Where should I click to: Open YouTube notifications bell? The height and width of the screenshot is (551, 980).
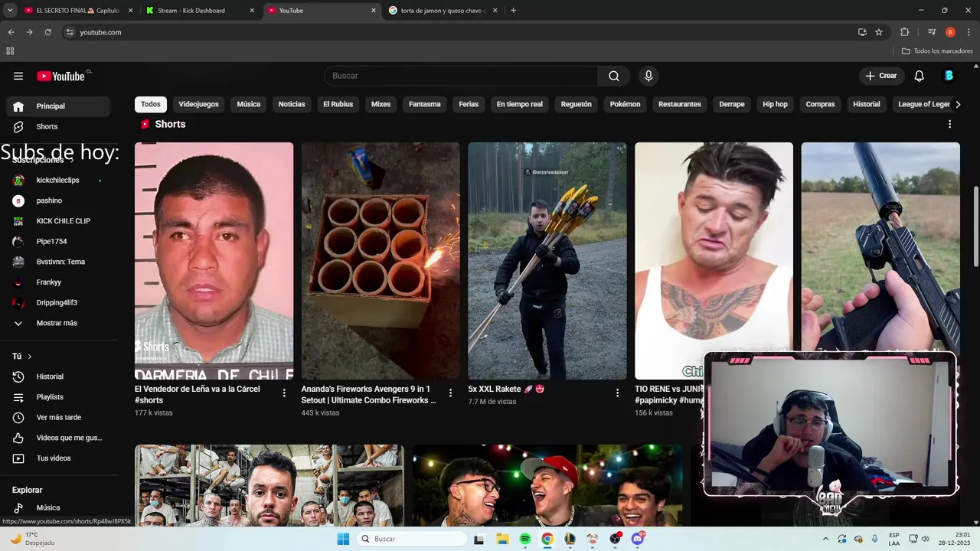point(920,76)
